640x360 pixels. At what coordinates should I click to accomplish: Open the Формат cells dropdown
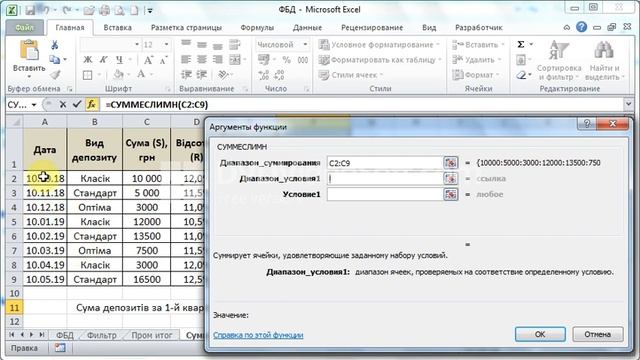pos(476,75)
